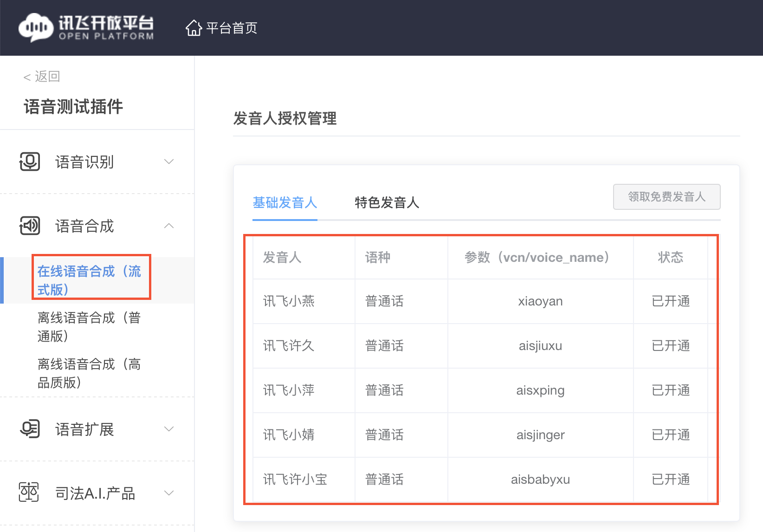Click 普通话 in the 讯飞许小宝 row
Viewport: 763px width, 532px height.
[x=384, y=480]
